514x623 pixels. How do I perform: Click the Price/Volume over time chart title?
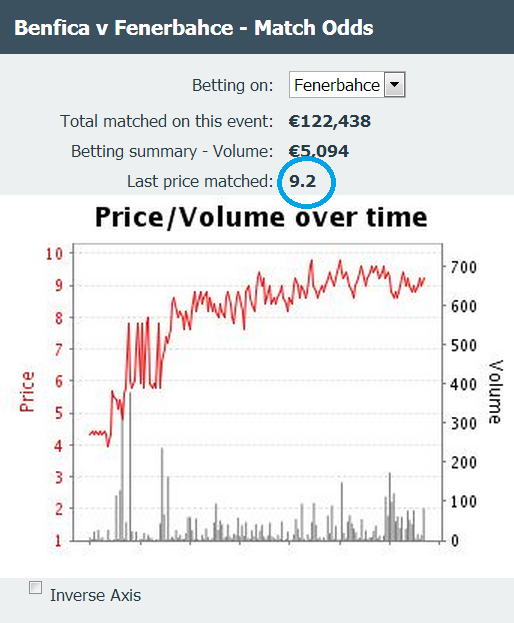[261, 217]
